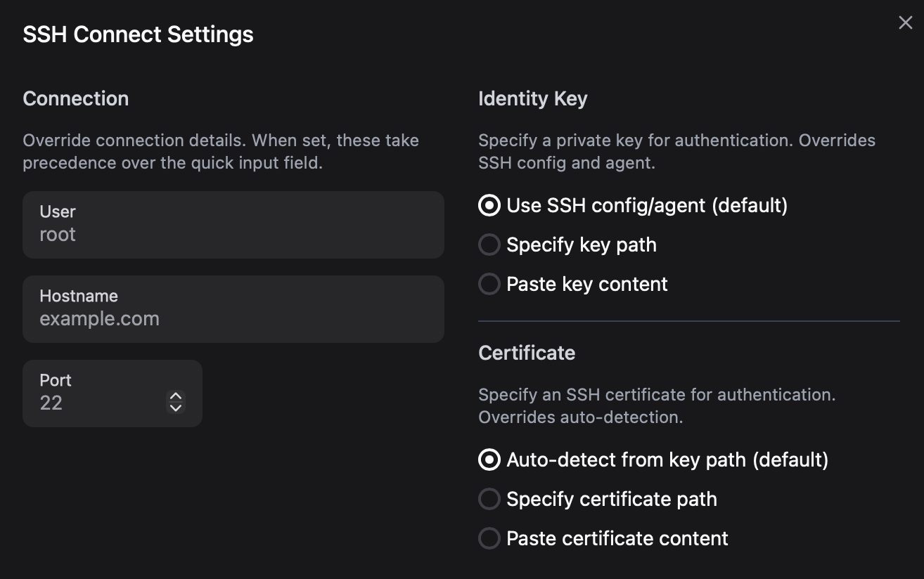Click the private key authentication description text
The image size is (924, 579).
click(x=676, y=151)
